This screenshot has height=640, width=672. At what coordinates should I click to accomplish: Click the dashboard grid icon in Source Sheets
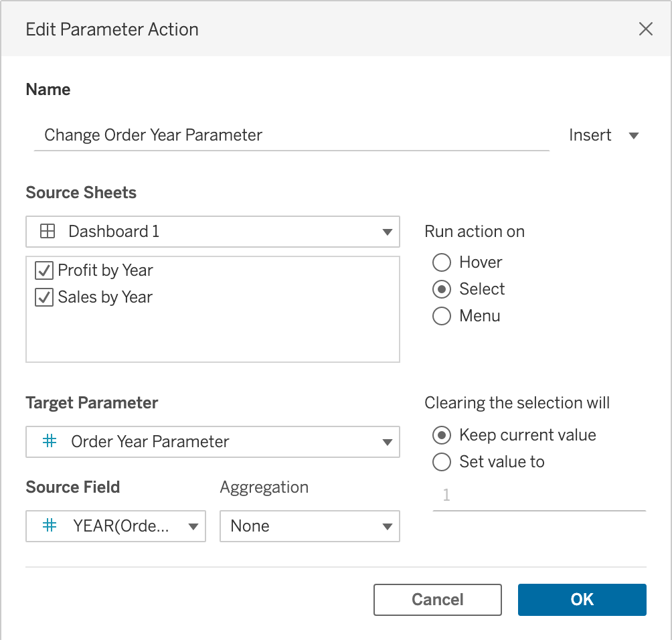click(48, 232)
